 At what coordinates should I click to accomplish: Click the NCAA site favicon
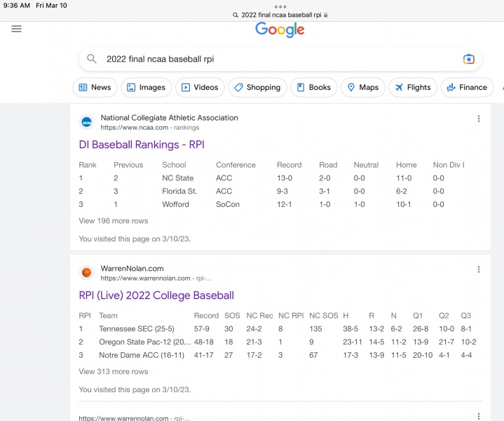pos(87,122)
